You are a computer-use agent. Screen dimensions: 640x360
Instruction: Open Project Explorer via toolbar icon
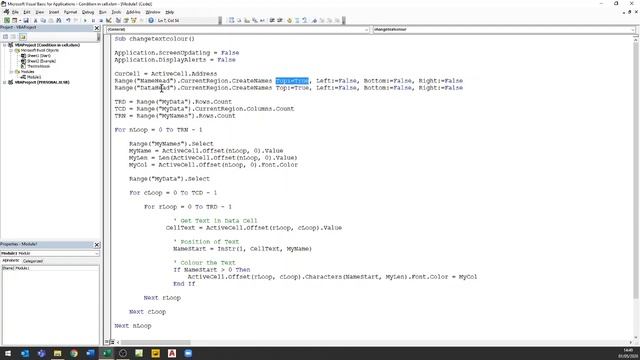tap(118, 20)
